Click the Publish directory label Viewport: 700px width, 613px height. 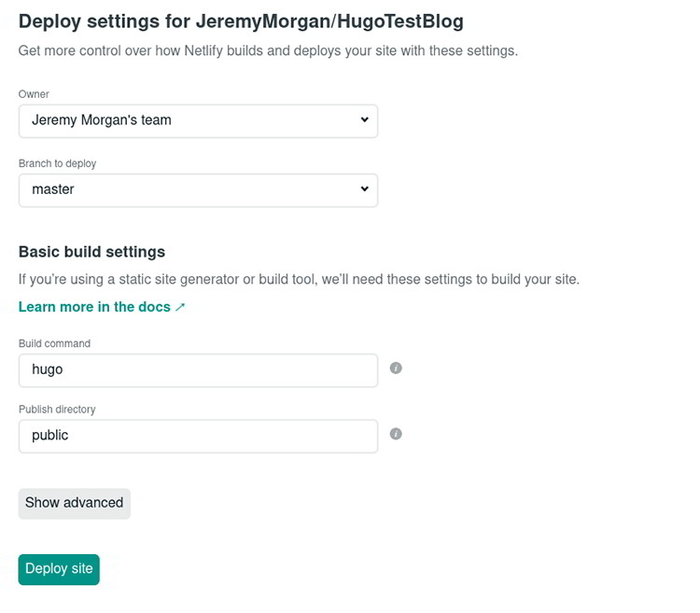coord(57,410)
